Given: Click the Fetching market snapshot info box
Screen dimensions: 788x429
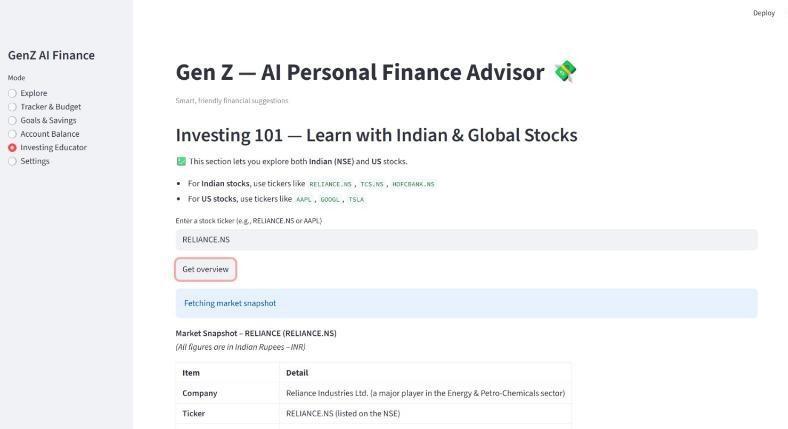Looking at the screenshot, I should pyautogui.click(x=466, y=303).
